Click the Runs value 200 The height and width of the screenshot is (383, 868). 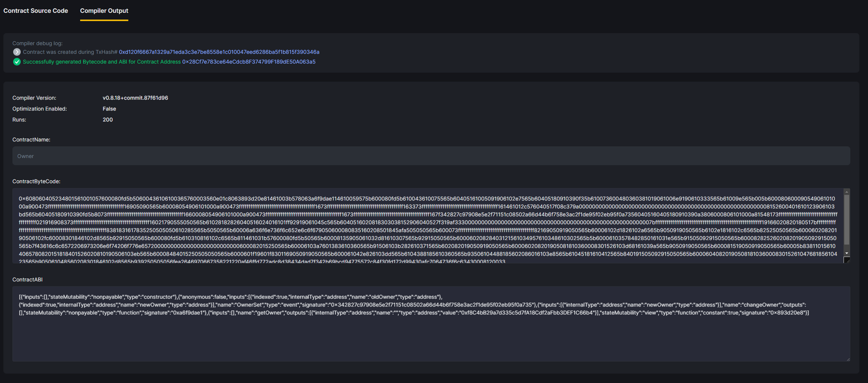click(108, 120)
